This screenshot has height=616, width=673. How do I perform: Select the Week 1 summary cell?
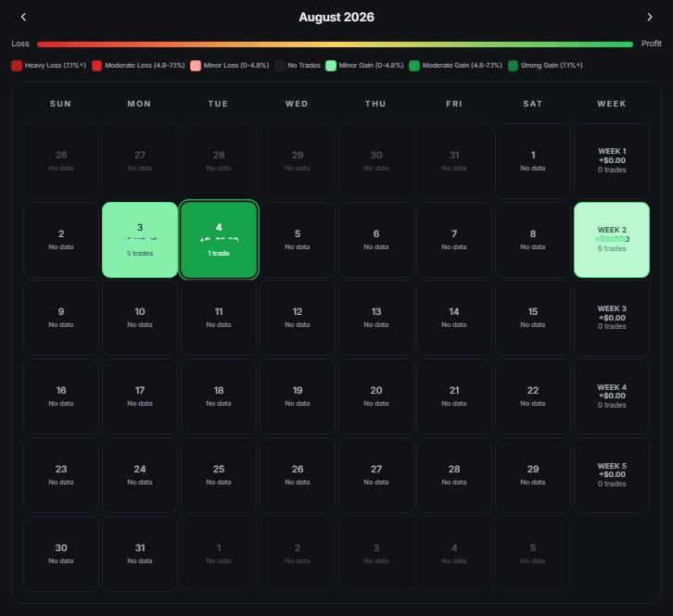click(612, 161)
